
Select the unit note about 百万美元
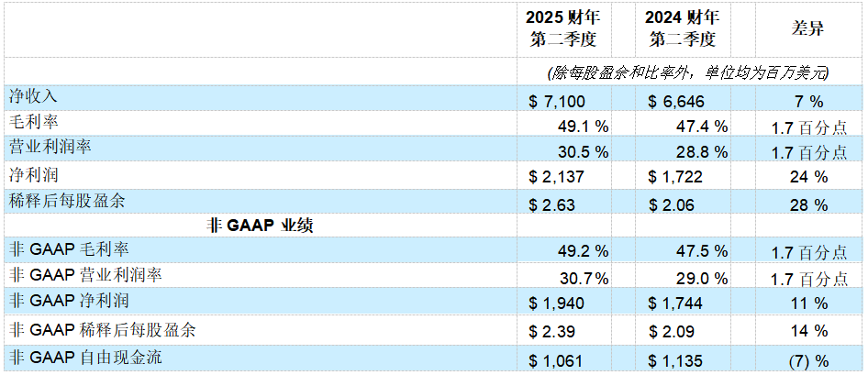687,72
